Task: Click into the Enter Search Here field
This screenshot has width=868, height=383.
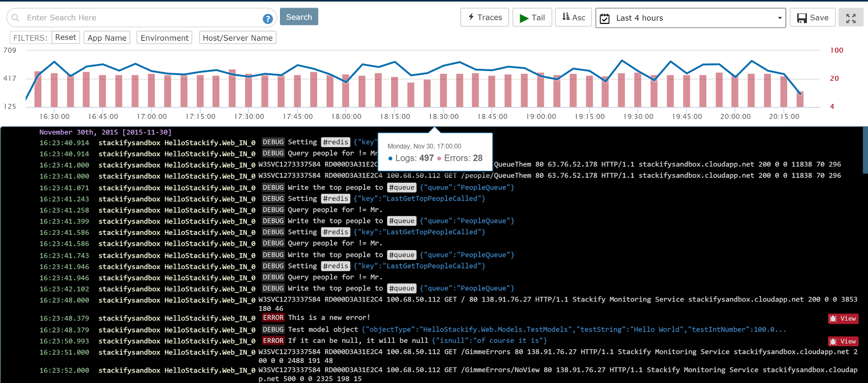Action: pos(141,18)
